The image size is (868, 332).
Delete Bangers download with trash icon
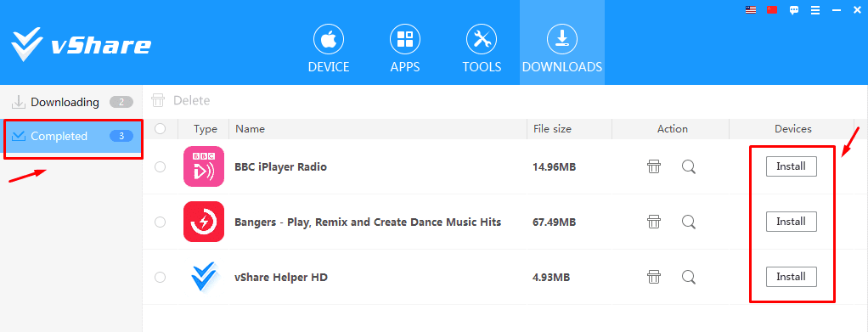point(654,222)
